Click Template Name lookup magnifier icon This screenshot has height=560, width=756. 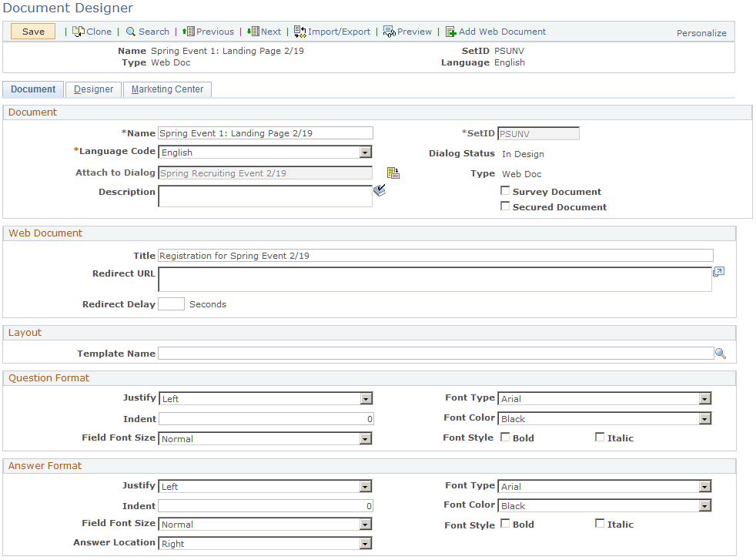(x=721, y=354)
